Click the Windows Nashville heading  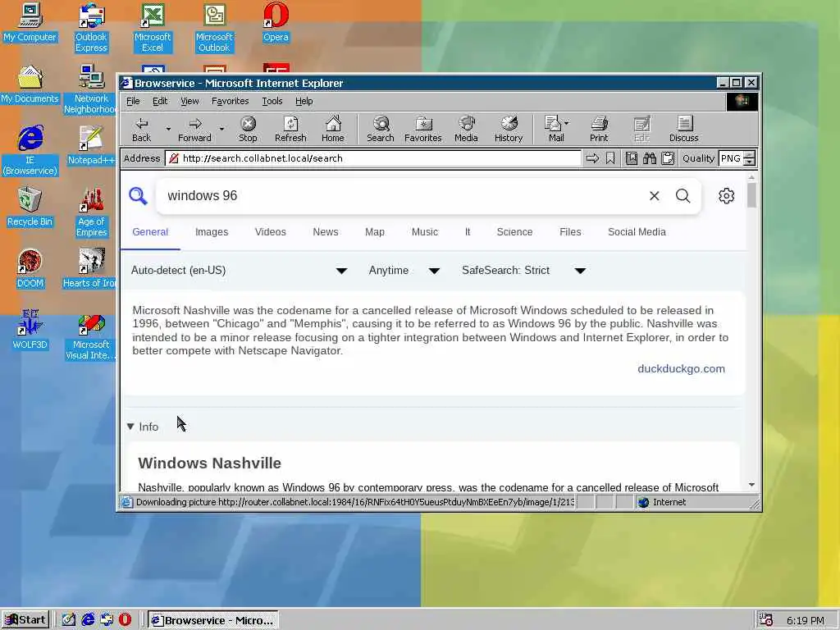tap(209, 463)
